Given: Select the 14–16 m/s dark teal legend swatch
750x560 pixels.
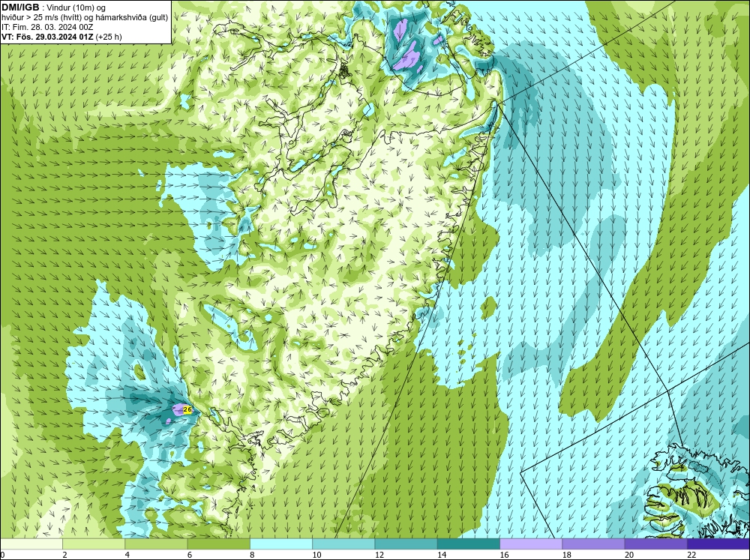Looking at the screenshot, I should [x=469, y=544].
